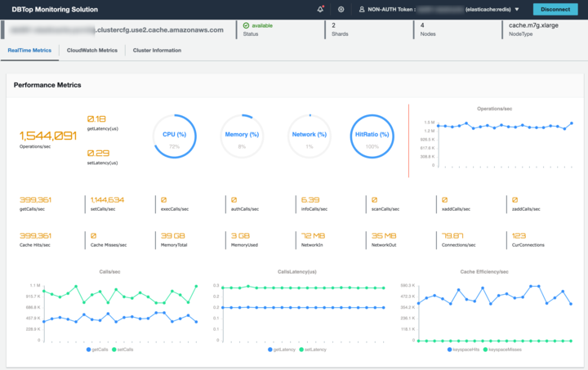Toggle getLatency series in latency chart legend

point(282,350)
